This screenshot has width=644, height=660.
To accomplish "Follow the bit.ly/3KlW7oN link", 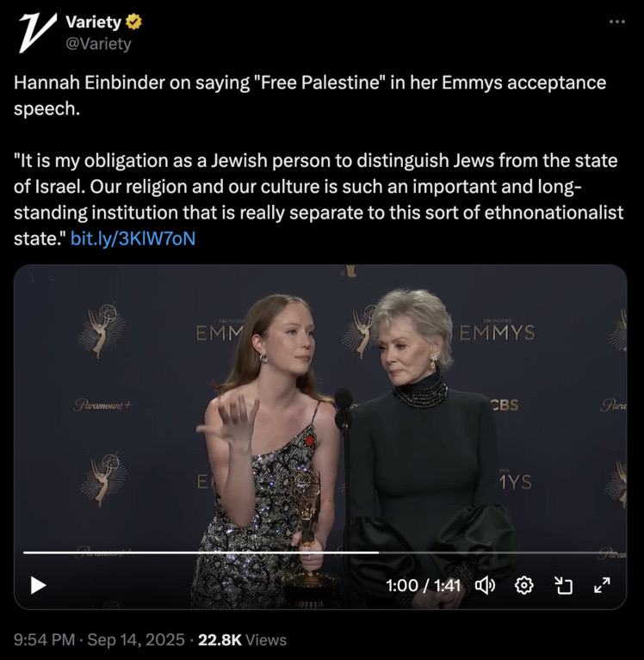I will 133,238.
